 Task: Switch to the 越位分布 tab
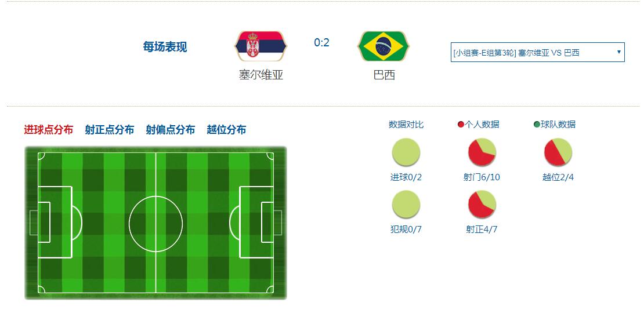point(226,130)
